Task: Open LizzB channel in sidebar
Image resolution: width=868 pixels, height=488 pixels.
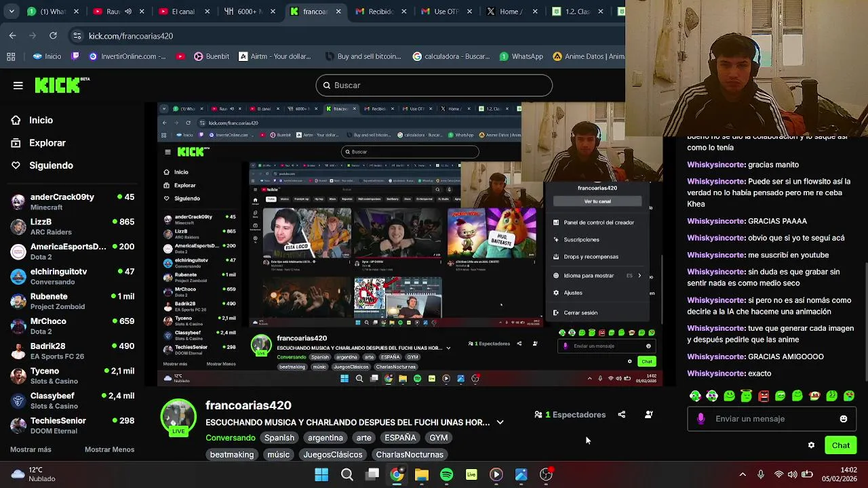Action: coord(73,226)
